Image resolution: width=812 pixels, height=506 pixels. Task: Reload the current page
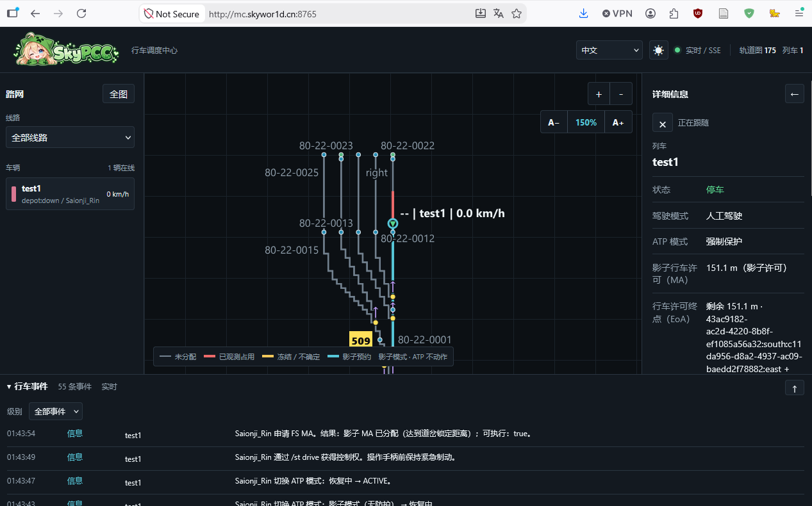(x=81, y=13)
